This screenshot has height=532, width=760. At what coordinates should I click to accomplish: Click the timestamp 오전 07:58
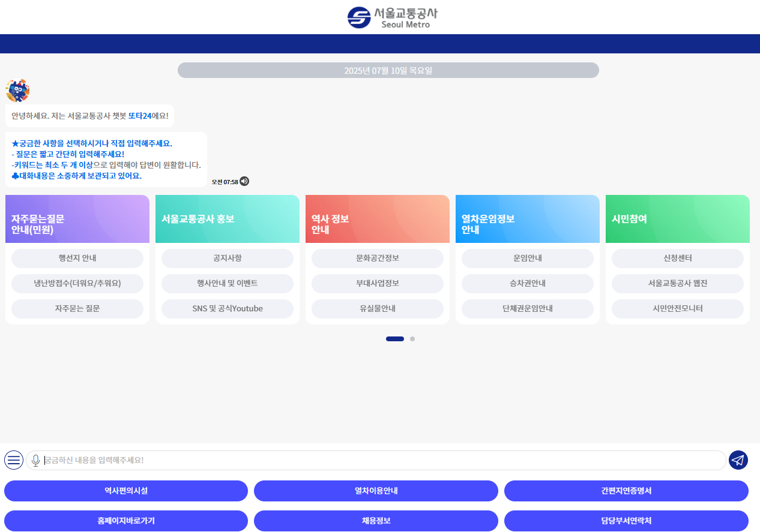(x=225, y=182)
